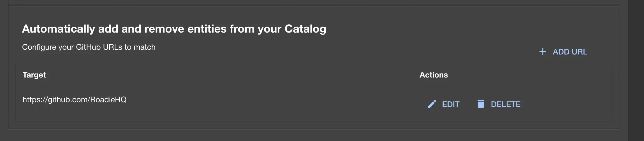The width and height of the screenshot is (644, 141).
Task: Click the word 'GitHub' in the subtitle
Action: 88,47
